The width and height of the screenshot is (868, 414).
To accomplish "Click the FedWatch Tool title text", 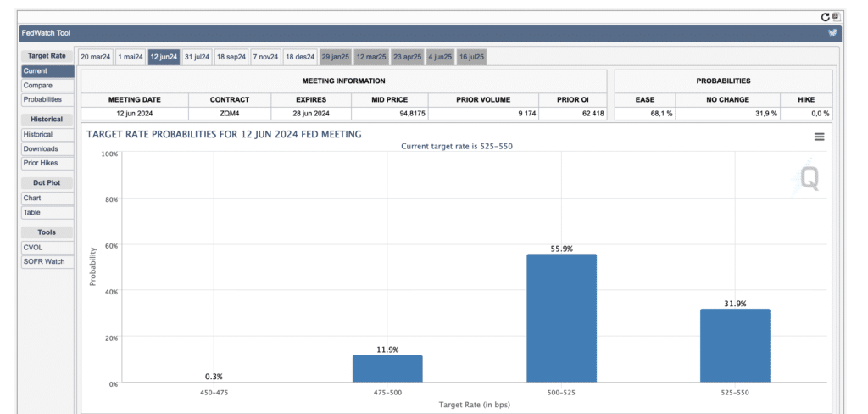I will coord(46,33).
